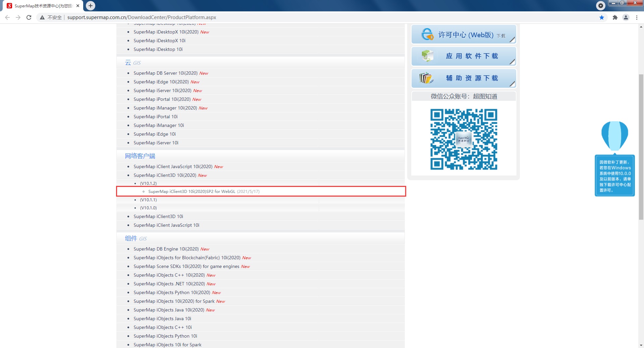
Task: Expand the (V10.1.0) version entry
Action: point(148,208)
